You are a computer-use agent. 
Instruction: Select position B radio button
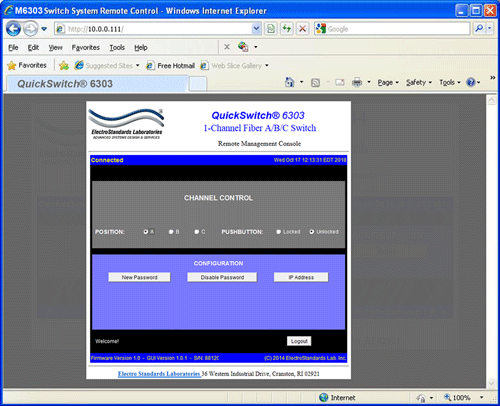click(171, 232)
